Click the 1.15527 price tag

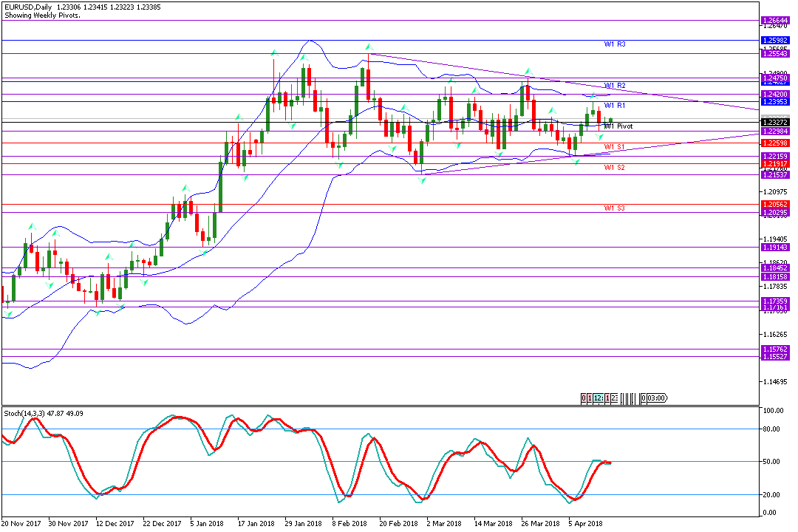(x=775, y=357)
